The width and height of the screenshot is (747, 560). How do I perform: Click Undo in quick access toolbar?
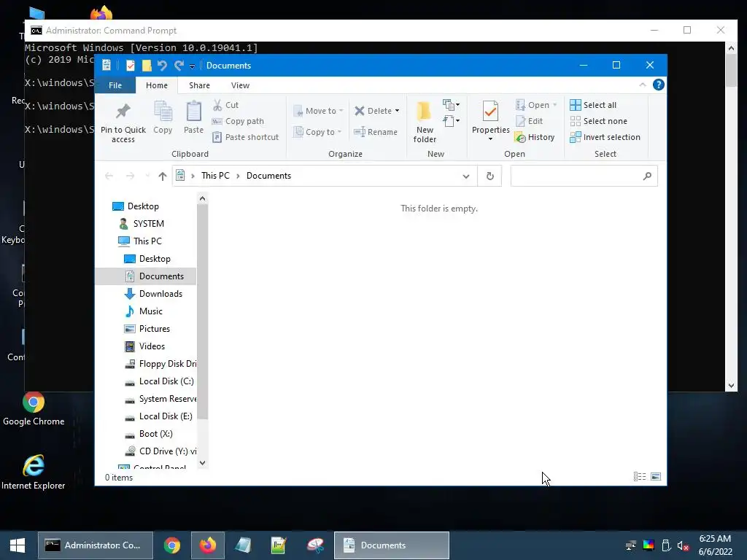[162, 65]
